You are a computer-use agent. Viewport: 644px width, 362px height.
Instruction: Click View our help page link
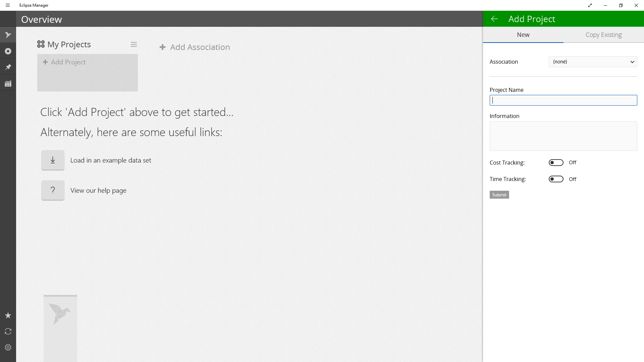click(98, 190)
